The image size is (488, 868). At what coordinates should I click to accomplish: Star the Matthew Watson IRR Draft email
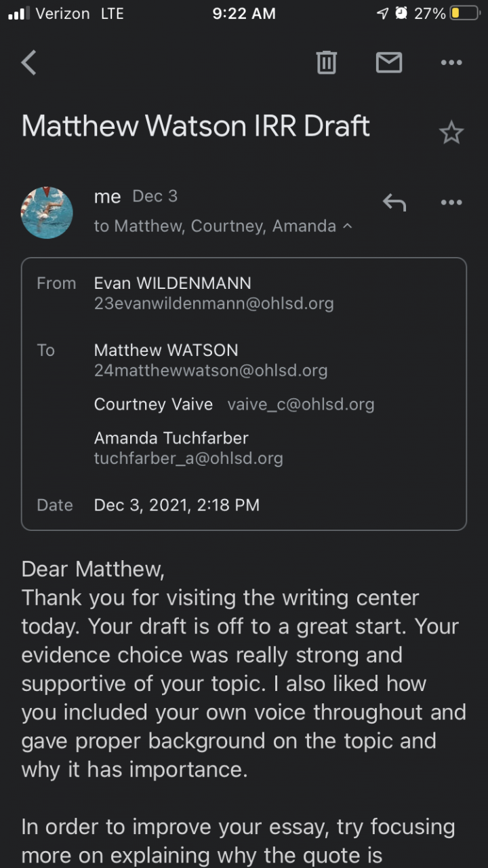451,133
